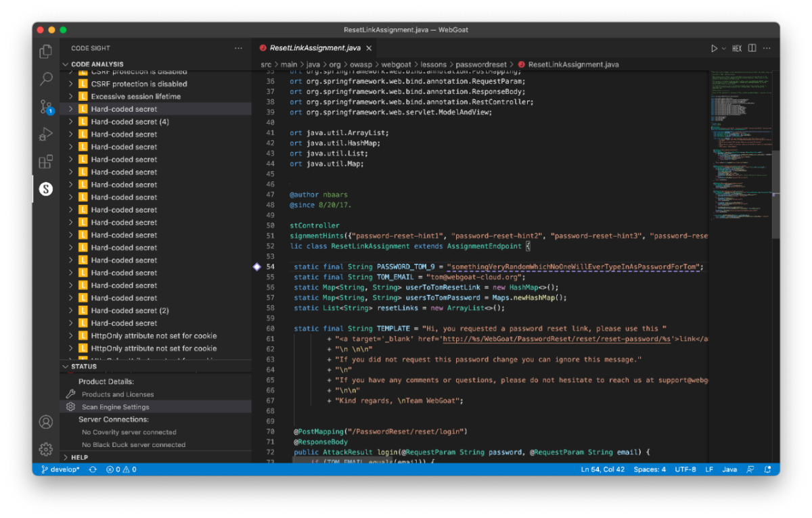Open the Source Control view with pending change
Image resolution: width=812 pixels, height=518 pixels.
[45, 107]
